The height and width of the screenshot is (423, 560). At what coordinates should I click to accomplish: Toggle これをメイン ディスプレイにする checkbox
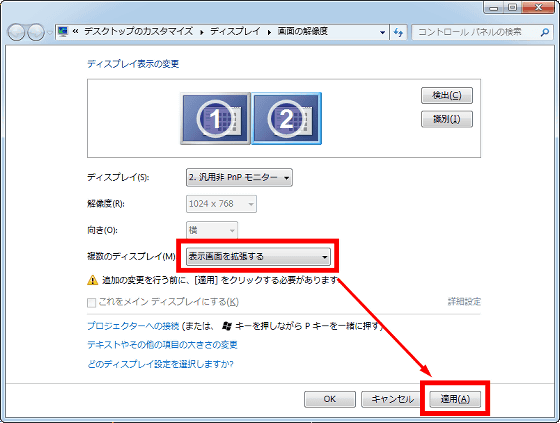coord(91,303)
